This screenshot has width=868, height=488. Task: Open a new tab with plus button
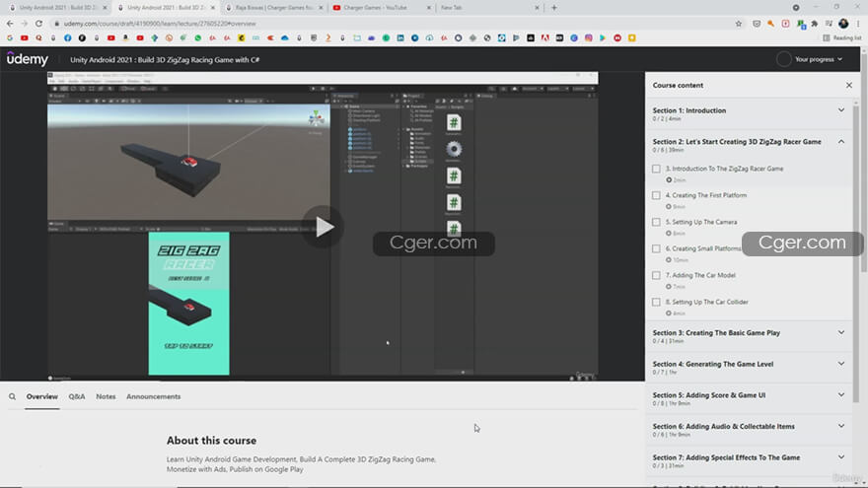tap(554, 8)
